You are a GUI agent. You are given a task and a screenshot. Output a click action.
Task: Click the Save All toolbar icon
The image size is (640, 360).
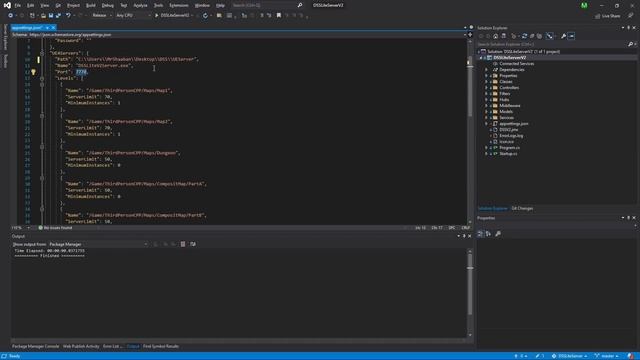point(58,16)
